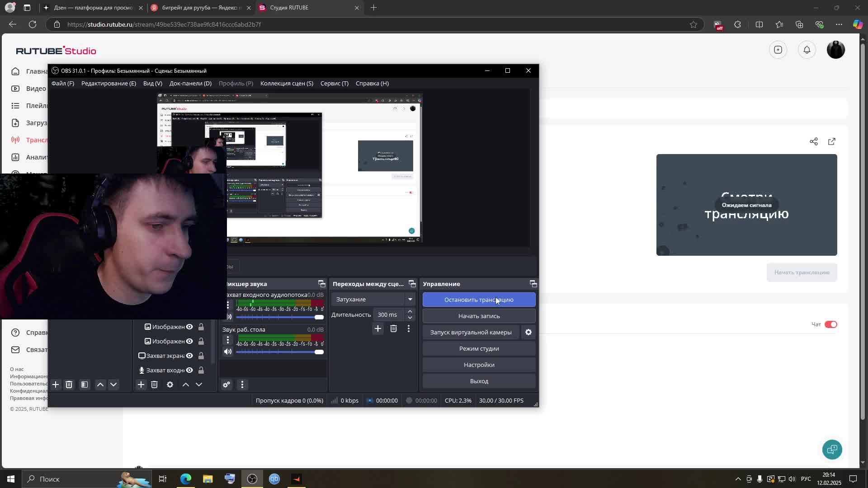Viewport: 868px width, 488px height.
Task: Delete the selected transition trash icon
Action: point(393,328)
